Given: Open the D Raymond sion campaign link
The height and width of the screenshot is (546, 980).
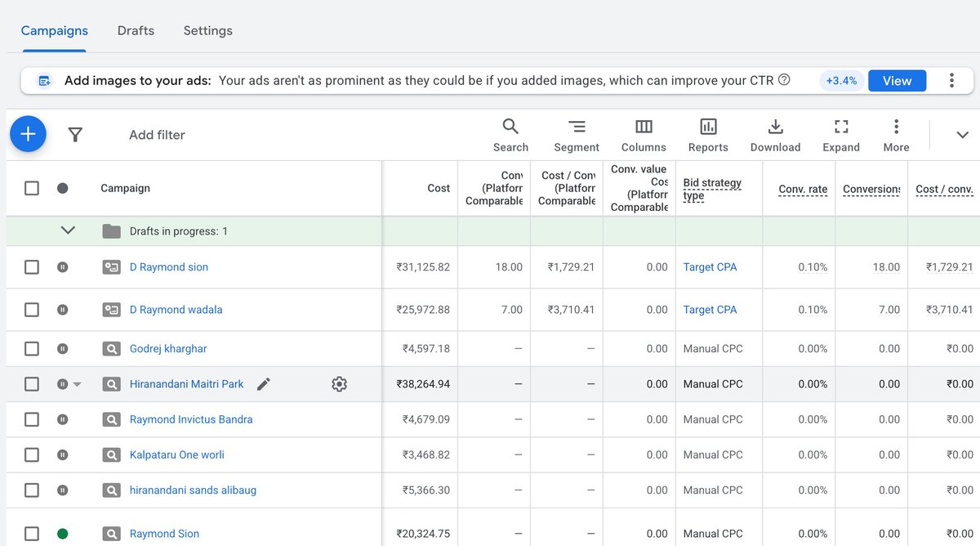Looking at the screenshot, I should [169, 267].
